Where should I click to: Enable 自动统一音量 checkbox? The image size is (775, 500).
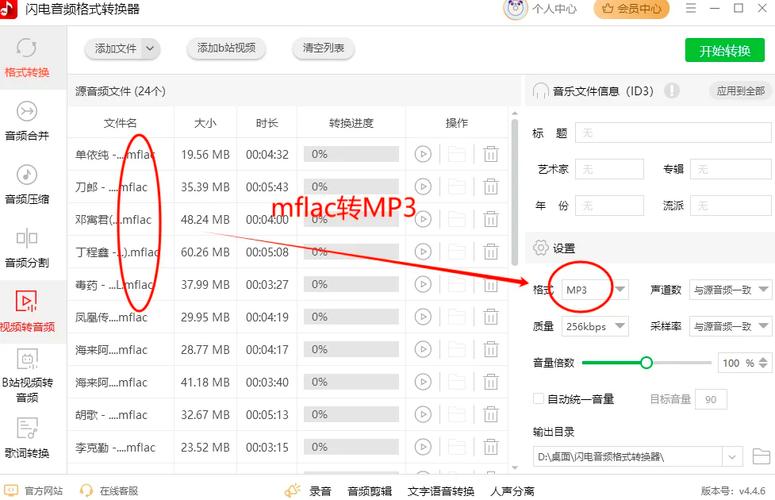[539, 399]
